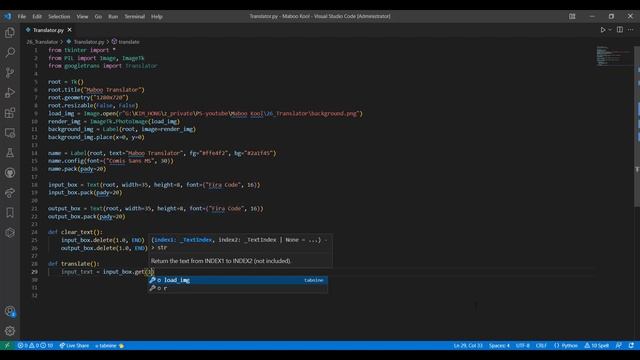Click on 'def translate():' code line
The width and height of the screenshot is (640, 360).
point(73,264)
